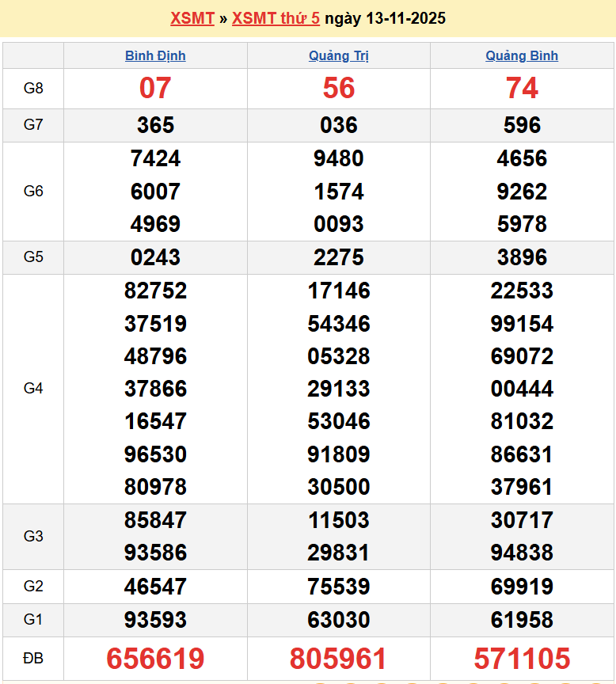Click G1 number 93593 for Bình Định
The image size is (616, 684).
155,620
